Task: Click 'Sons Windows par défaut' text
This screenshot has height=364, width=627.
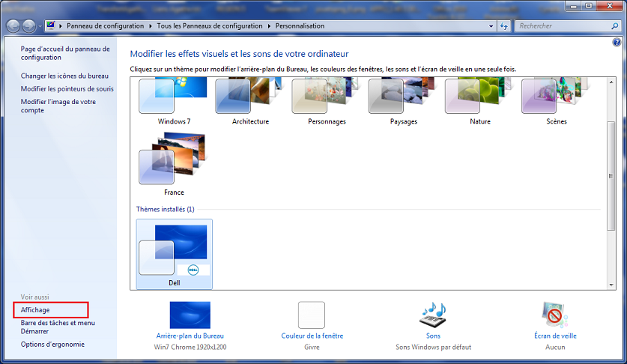Action: 434,348
